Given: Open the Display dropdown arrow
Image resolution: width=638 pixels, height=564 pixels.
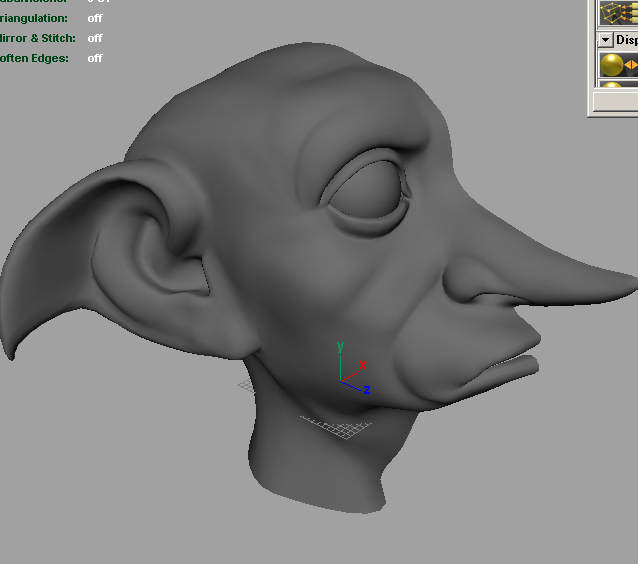Looking at the screenshot, I should tap(605, 40).
